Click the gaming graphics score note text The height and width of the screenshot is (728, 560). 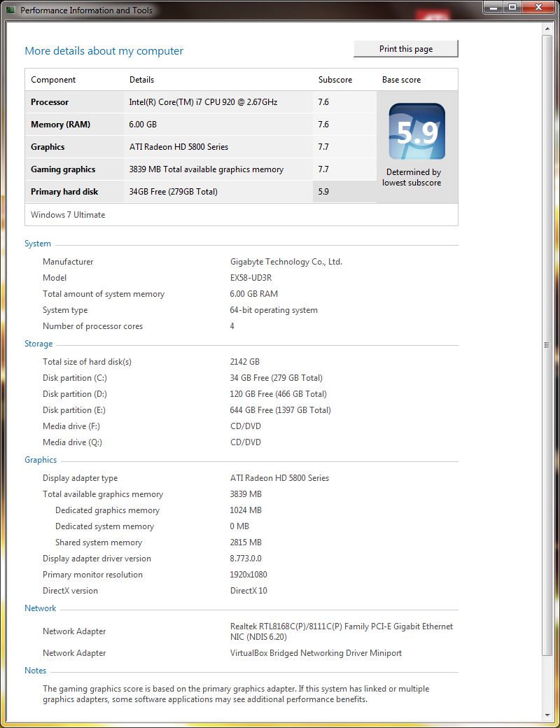236,694
